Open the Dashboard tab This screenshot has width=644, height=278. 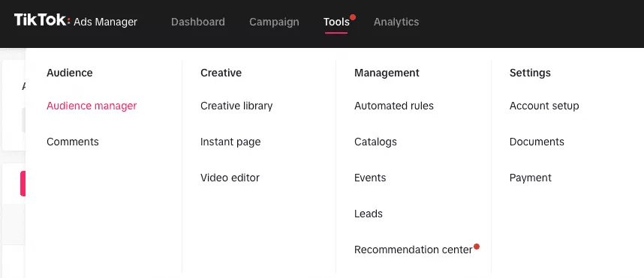(x=198, y=22)
